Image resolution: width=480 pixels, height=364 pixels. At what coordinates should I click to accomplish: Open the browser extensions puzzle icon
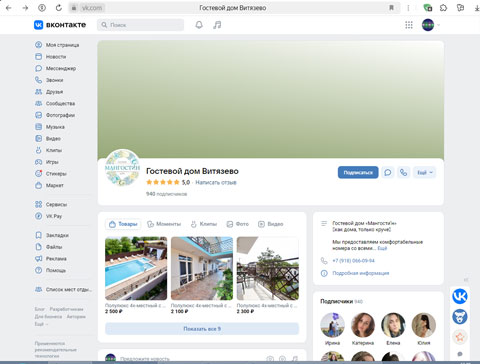pos(443,8)
